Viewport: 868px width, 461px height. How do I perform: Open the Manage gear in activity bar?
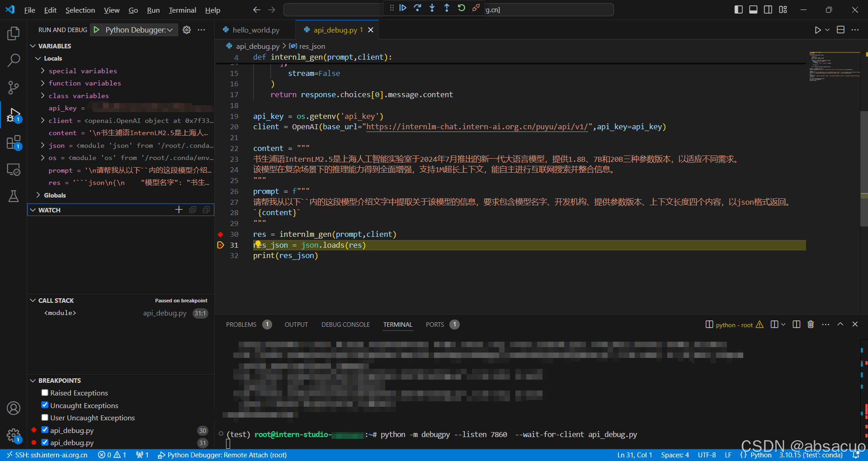14,436
